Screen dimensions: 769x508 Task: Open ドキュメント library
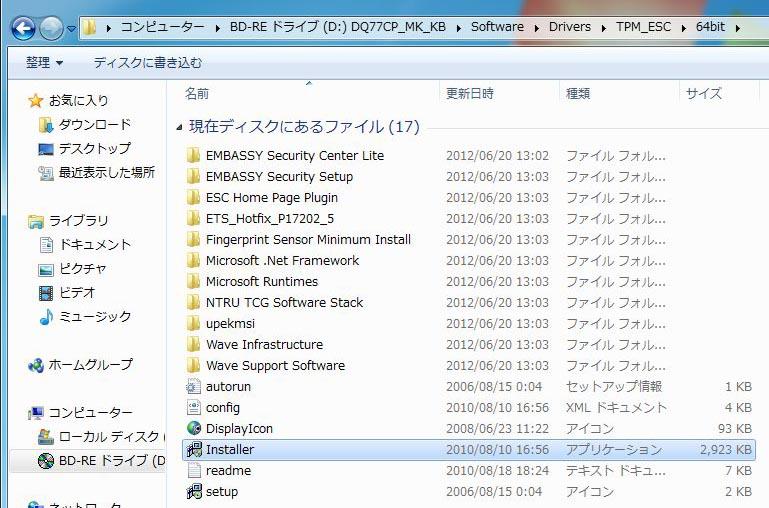[x=85, y=244]
